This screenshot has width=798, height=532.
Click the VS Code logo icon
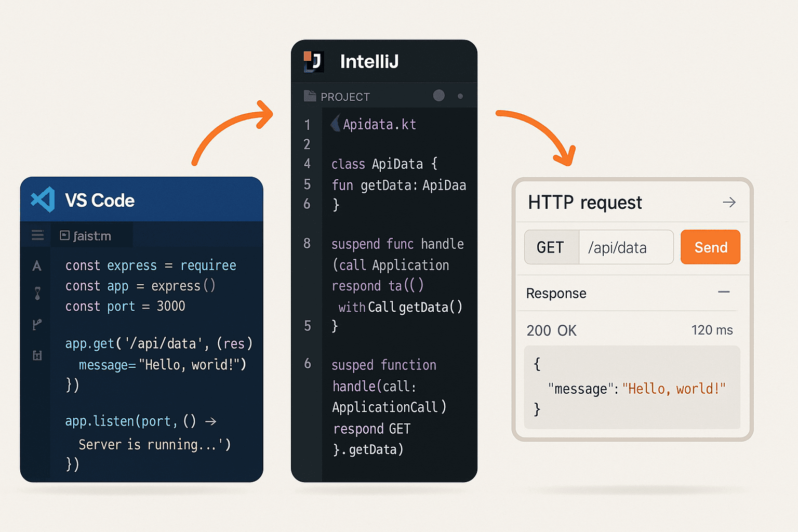43,200
